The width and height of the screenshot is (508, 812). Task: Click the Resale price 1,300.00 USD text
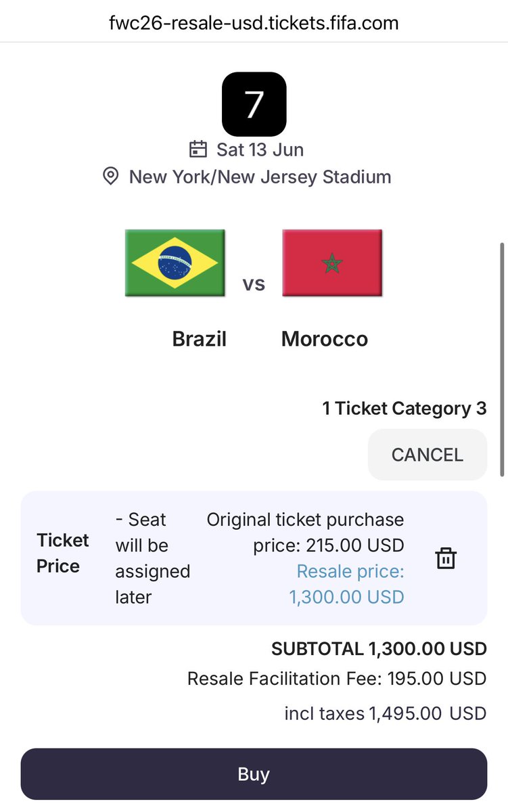[346, 584]
